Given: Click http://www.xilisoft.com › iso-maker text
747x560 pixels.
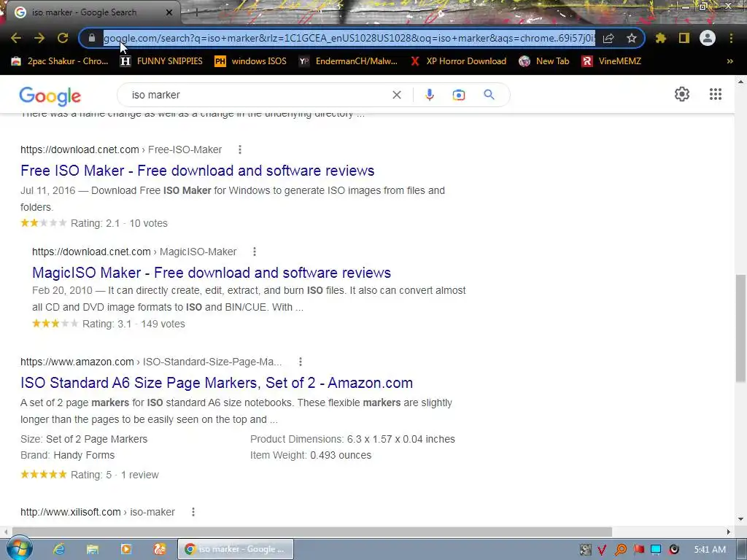Looking at the screenshot, I should (98, 512).
